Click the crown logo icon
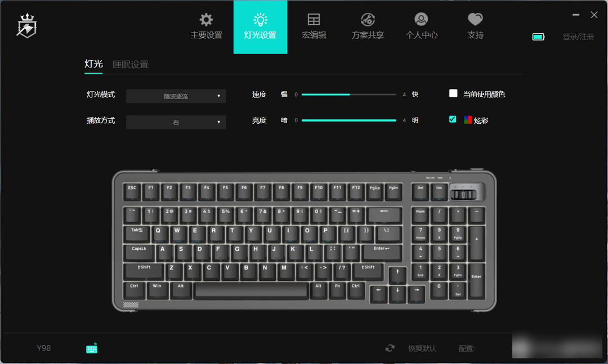Image resolution: width=608 pixels, height=364 pixels. (27, 26)
